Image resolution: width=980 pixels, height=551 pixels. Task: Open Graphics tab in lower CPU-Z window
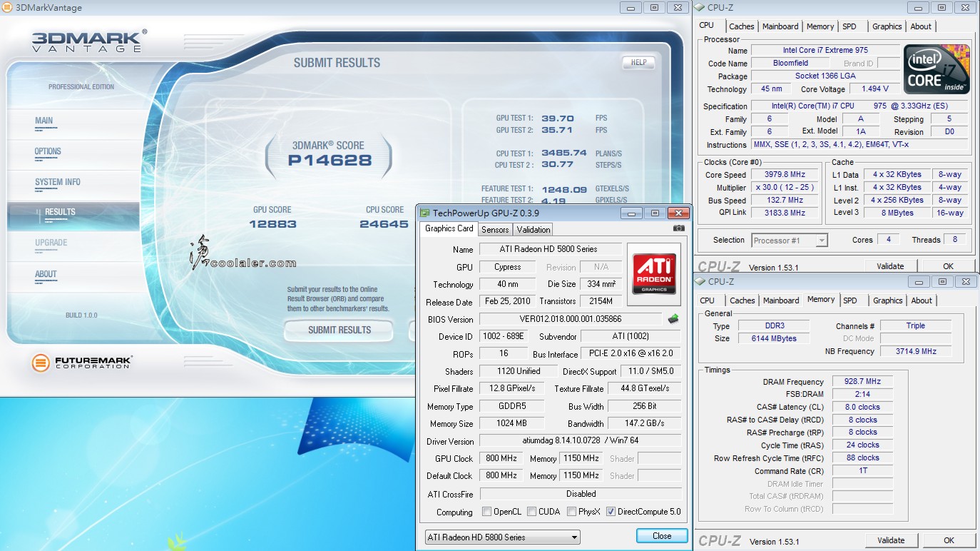tap(888, 300)
